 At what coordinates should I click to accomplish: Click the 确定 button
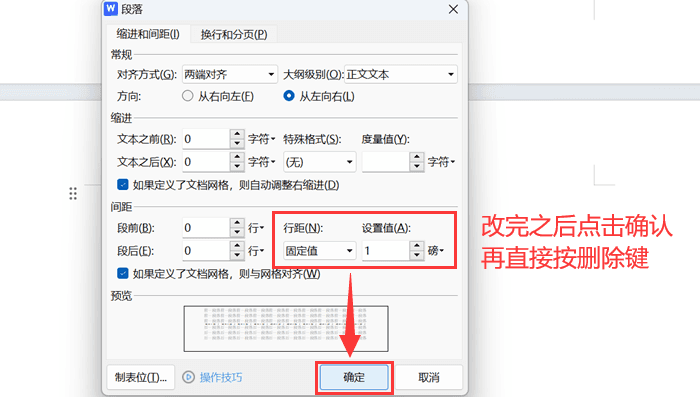354,377
